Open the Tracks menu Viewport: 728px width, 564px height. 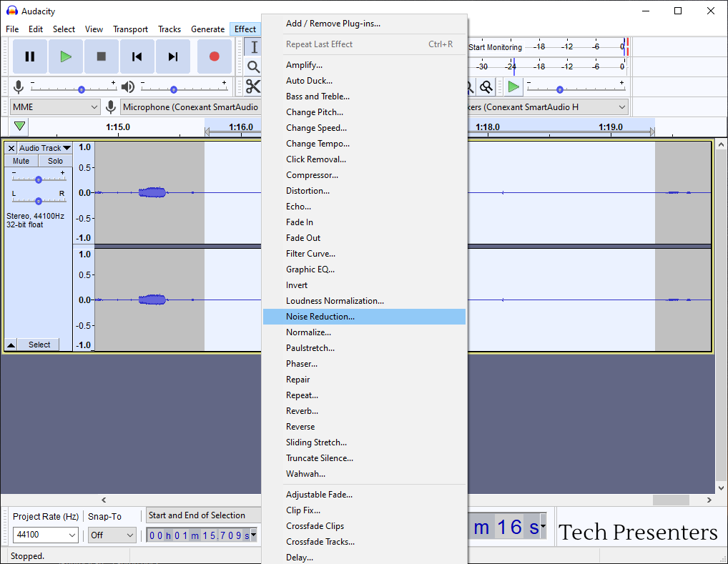[169, 29]
